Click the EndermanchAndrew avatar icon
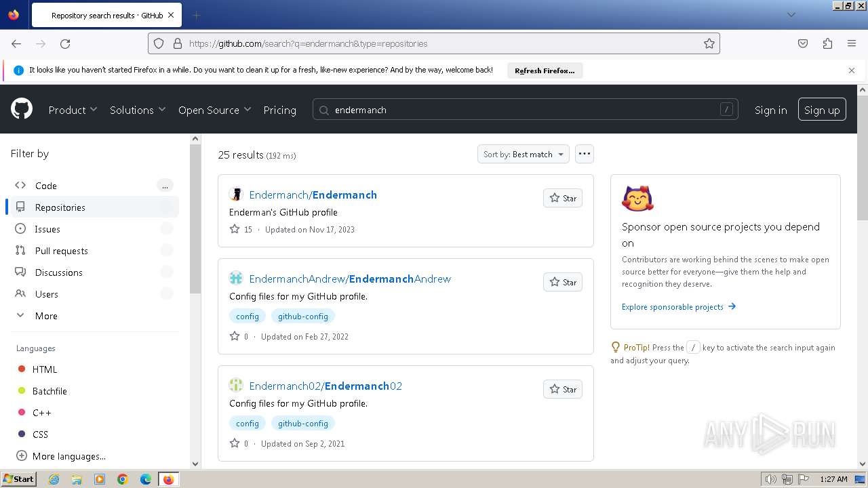Image resolution: width=868 pixels, height=488 pixels. pos(236,278)
